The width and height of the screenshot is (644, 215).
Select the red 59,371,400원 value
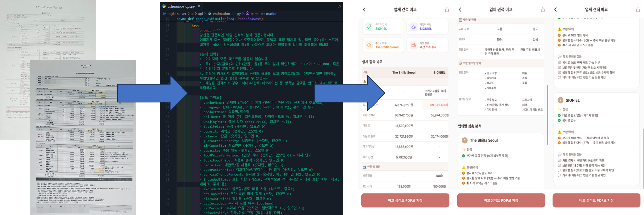(x=439, y=105)
